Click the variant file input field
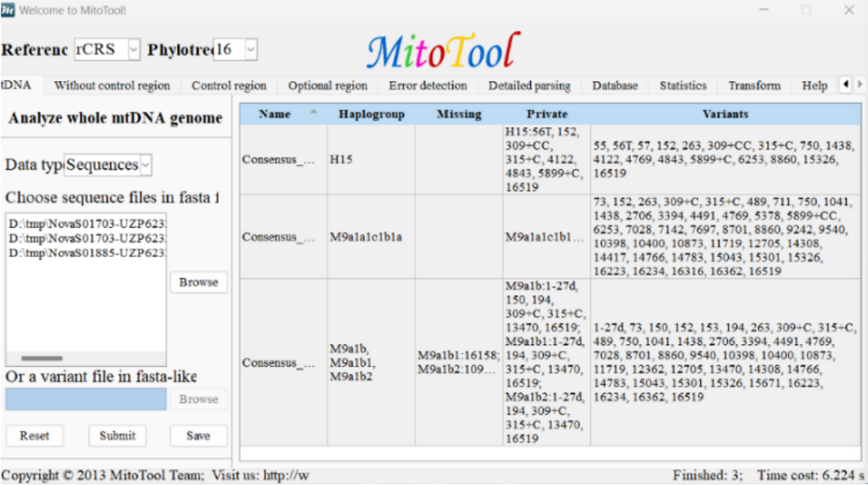This screenshot has height=485, width=868. click(x=86, y=399)
